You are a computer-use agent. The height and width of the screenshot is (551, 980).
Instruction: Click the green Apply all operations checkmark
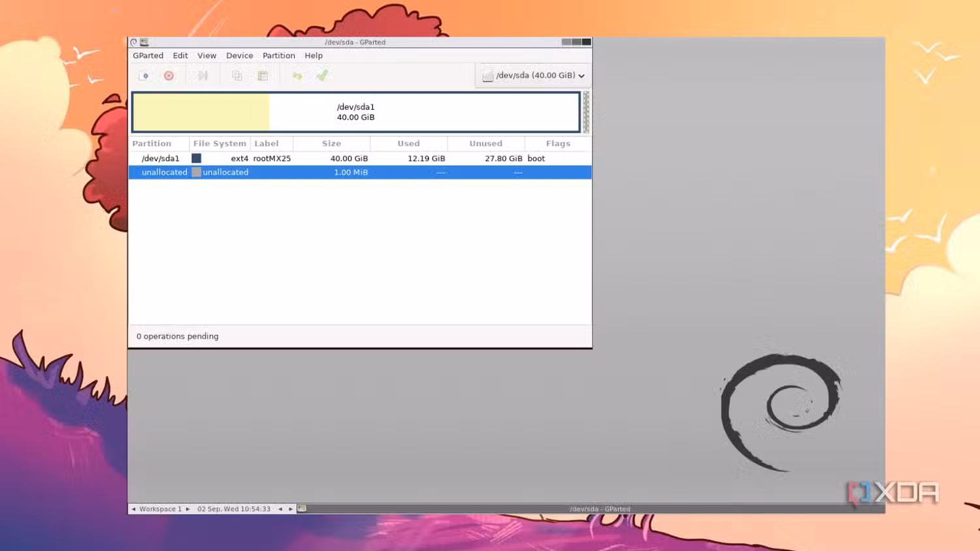pos(322,76)
